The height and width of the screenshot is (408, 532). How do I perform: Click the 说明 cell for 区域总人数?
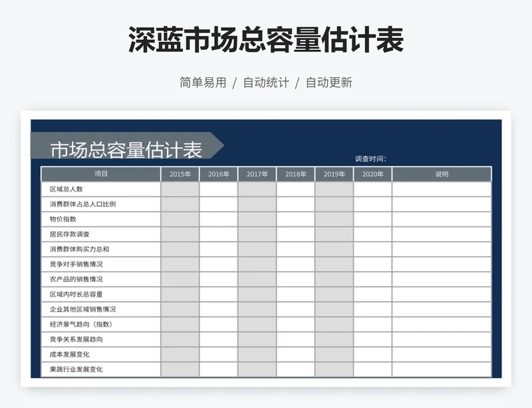442,189
